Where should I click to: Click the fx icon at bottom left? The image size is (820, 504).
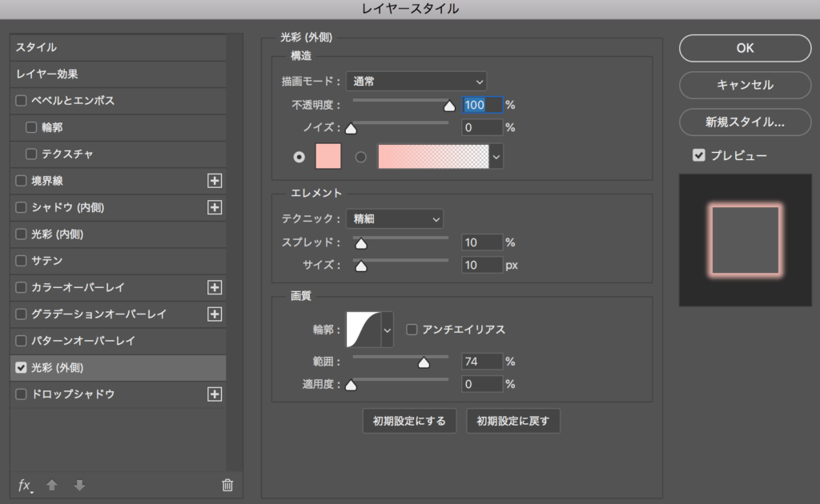pos(23,486)
